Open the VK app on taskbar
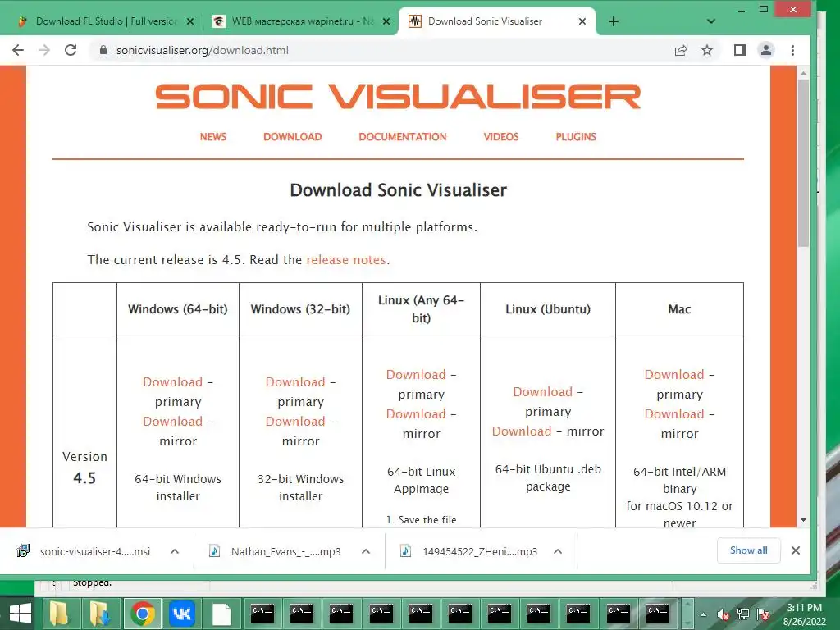Screen dimensions: 840x630 [x=181, y=614]
